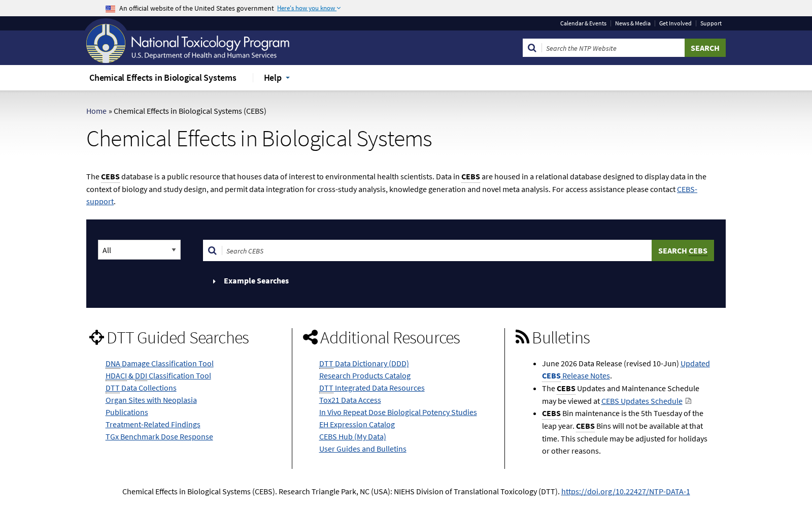Click the magnifier icon in NTP search
812x508 pixels.
click(x=532, y=48)
